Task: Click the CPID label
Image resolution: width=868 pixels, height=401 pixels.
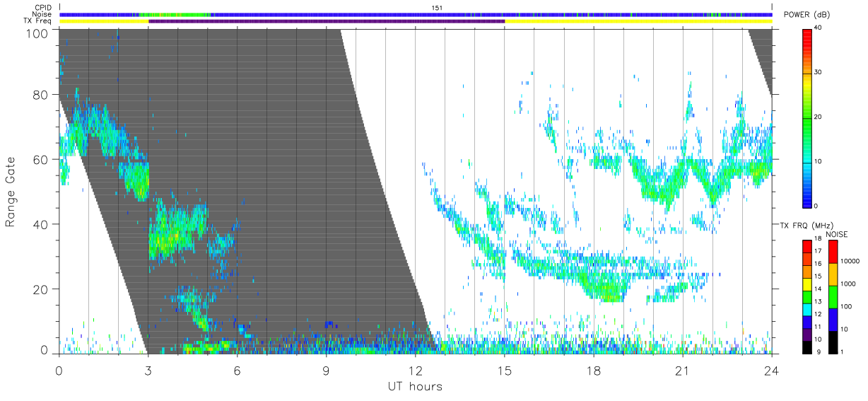Action: click(x=42, y=8)
